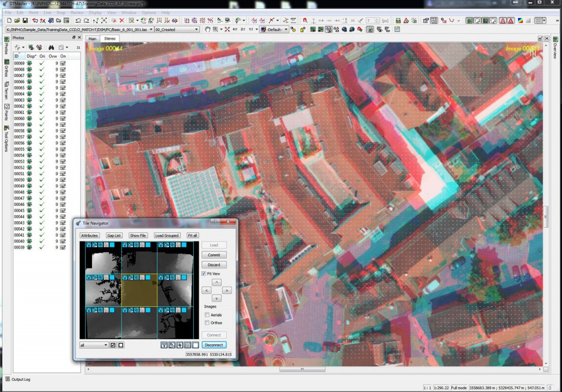Screen dimensions: 562x392
Task: Click the Gap List button
Action: point(114,236)
